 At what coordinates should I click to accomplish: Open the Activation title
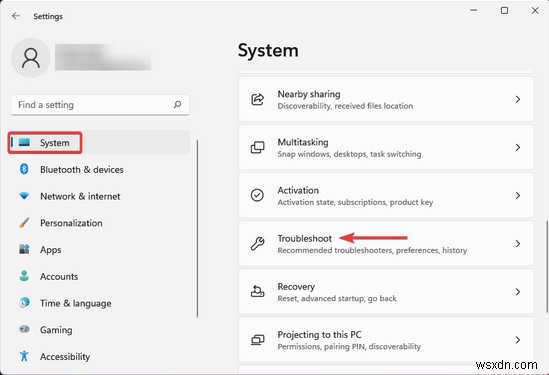(298, 190)
